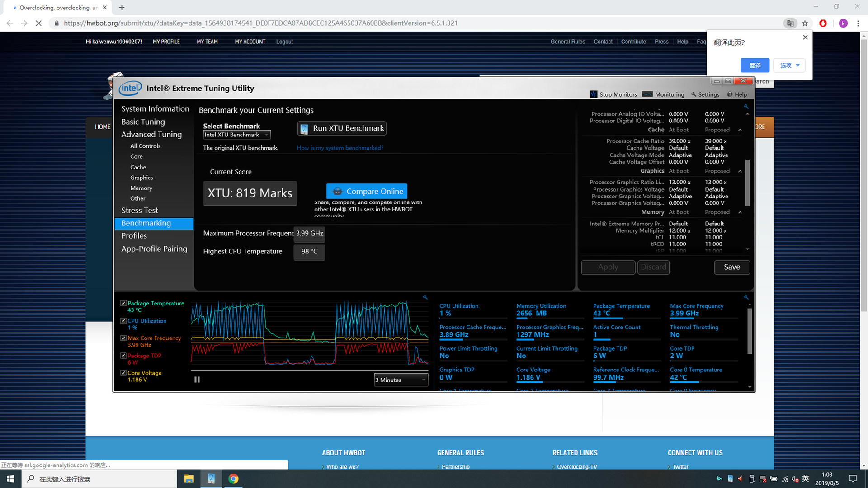Stop the page loading in Chrome
868x488 pixels.
click(38, 23)
